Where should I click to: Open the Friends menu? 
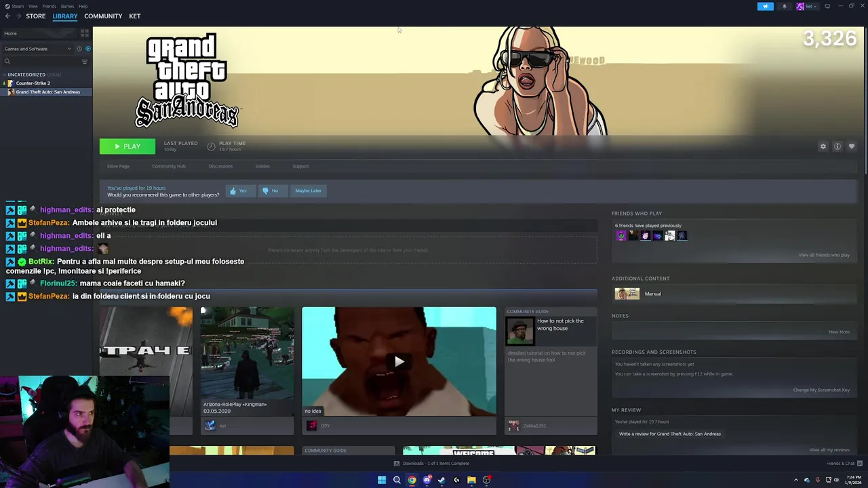coord(49,6)
